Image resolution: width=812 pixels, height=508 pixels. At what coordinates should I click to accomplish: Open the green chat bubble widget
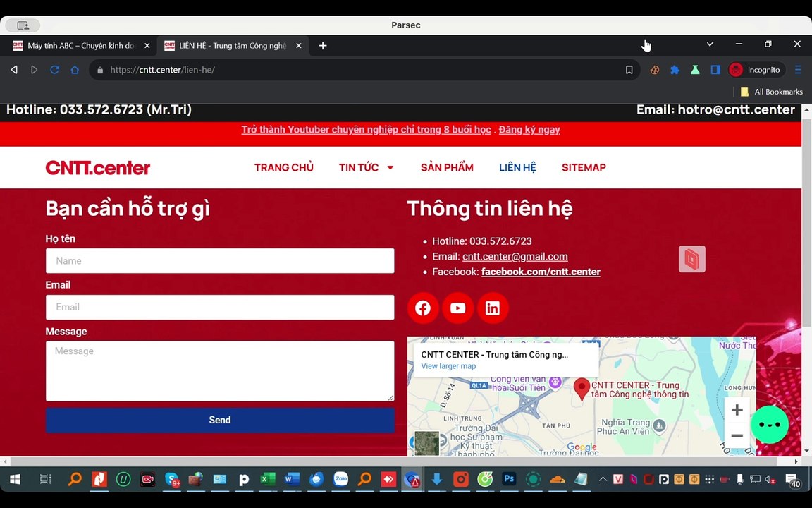pos(770,425)
